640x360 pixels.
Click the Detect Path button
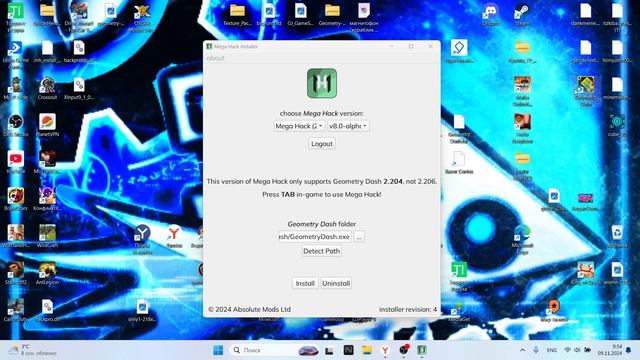click(x=322, y=251)
